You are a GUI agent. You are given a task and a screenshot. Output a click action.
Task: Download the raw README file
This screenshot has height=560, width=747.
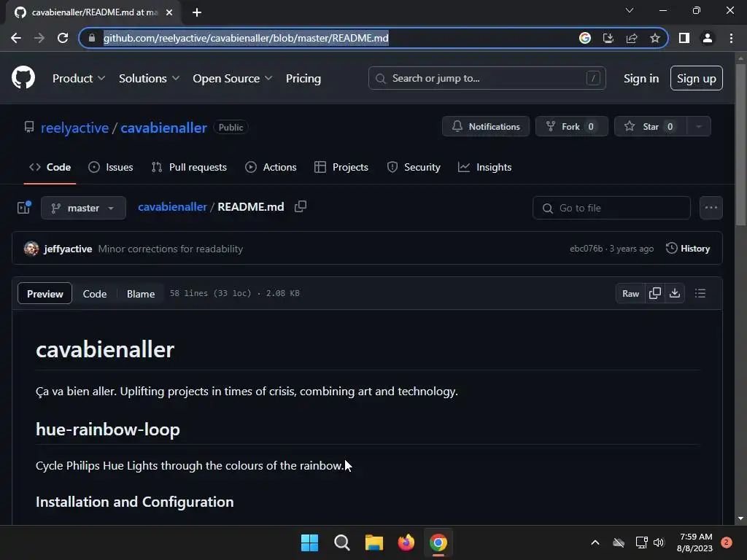click(675, 293)
